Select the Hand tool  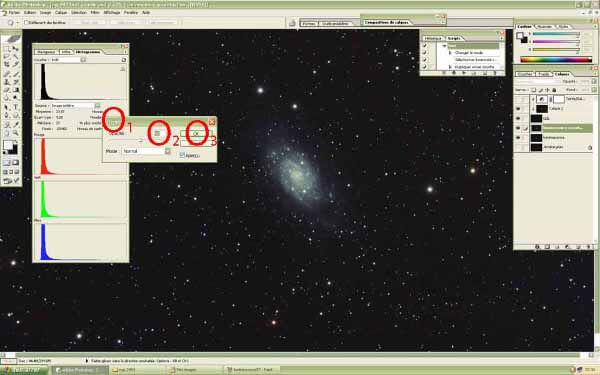click(x=7, y=133)
